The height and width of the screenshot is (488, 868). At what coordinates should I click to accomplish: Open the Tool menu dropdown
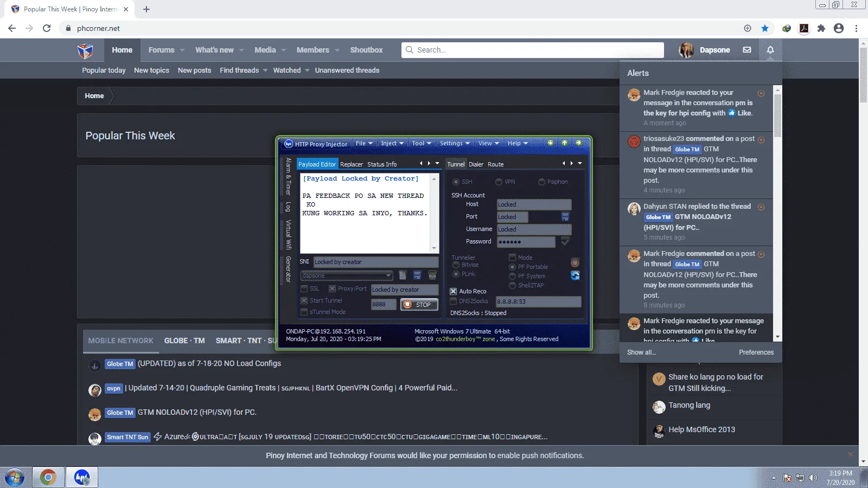coord(422,143)
